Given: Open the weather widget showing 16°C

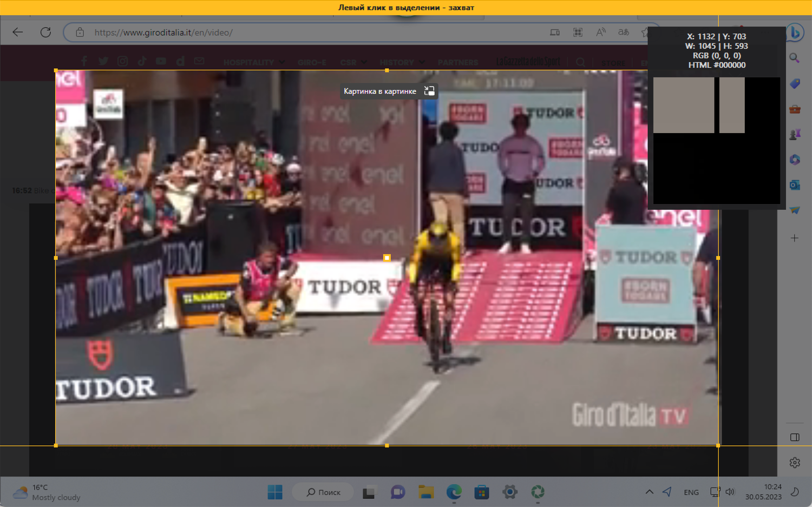Looking at the screenshot, I should (x=47, y=492).
